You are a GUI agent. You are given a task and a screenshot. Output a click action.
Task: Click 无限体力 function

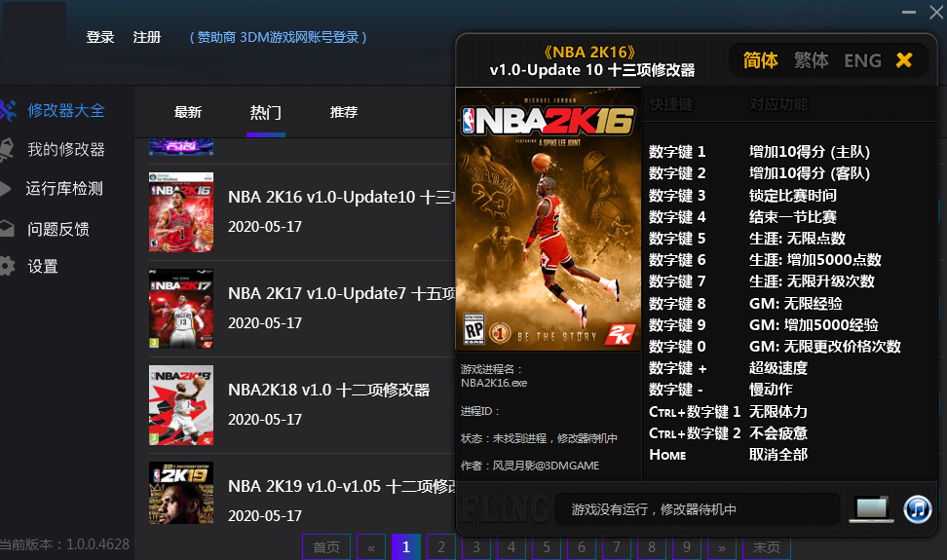[x=778, y=412]
